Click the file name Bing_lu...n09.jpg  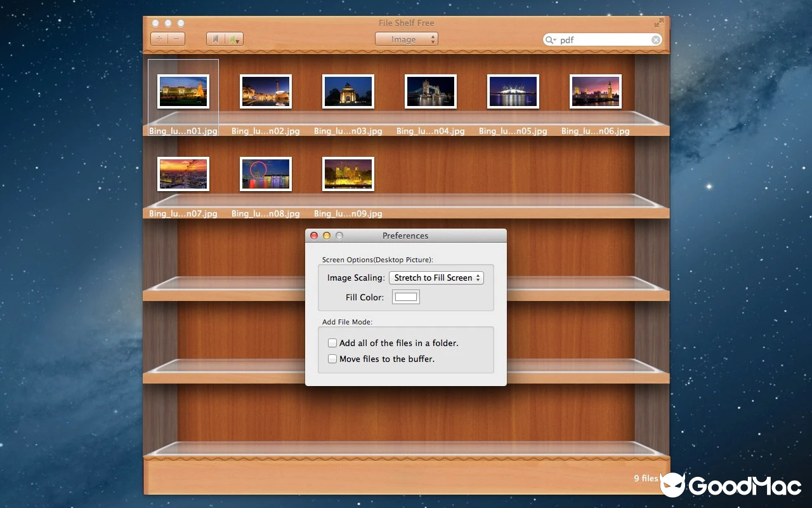[x=348, y=214]
